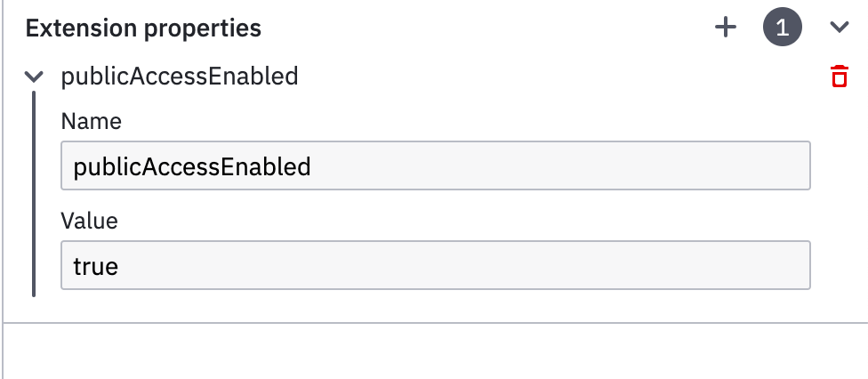Image resolution: width=868 pixels, height=379 pixels.
Task: Focus the Name input field
Action: (435, 165)
